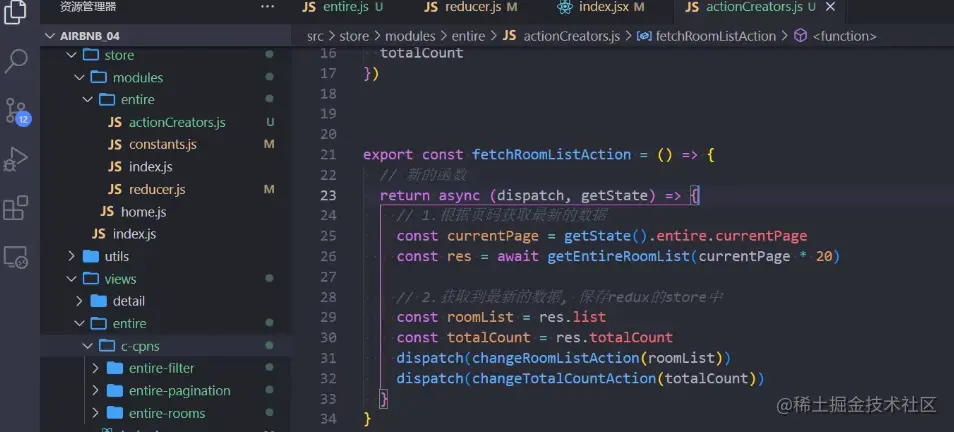Click totalCount text on line 16

tap(422, 53)
